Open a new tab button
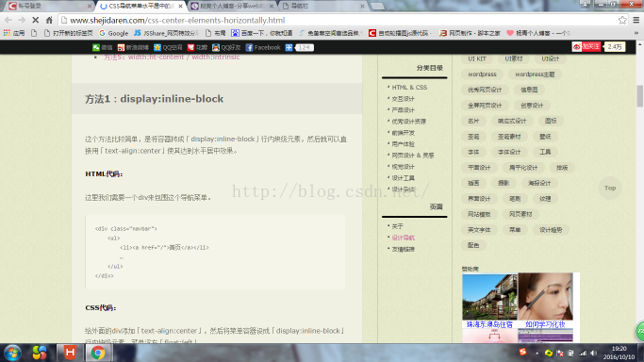The height and width of the screenshot is (362, 644). (377, 7)
